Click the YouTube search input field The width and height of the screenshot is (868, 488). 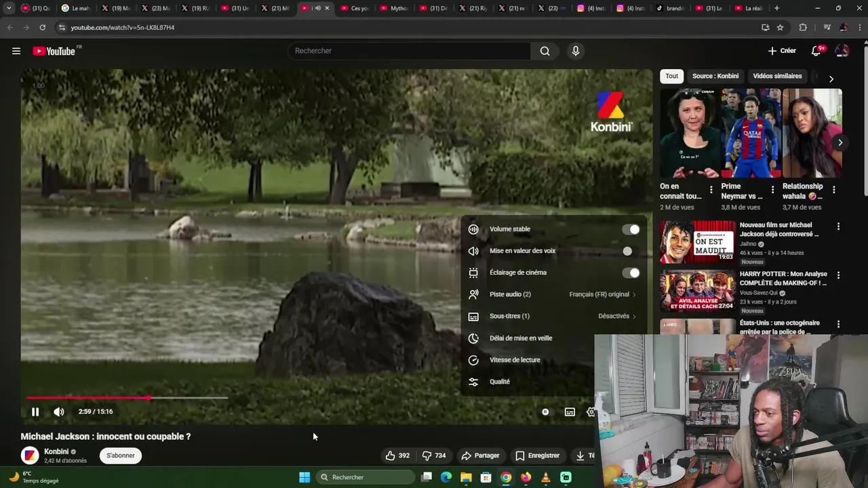point(410,51)
